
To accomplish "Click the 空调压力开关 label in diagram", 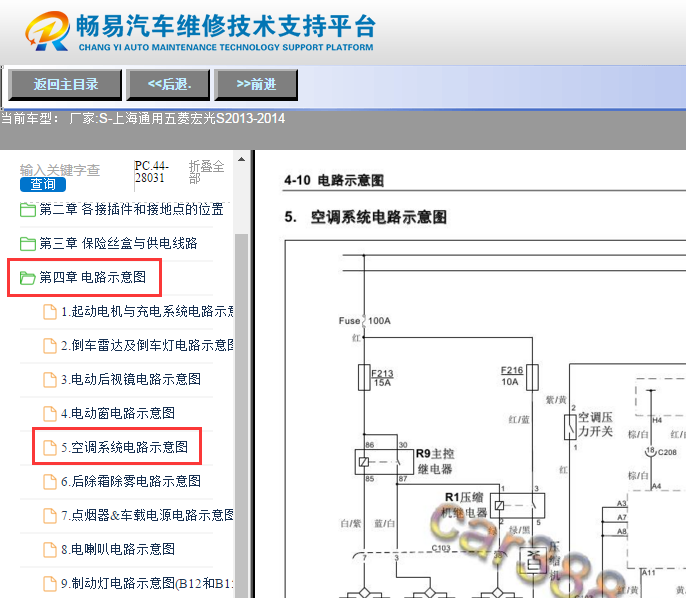I will click(x=595, y=424).
